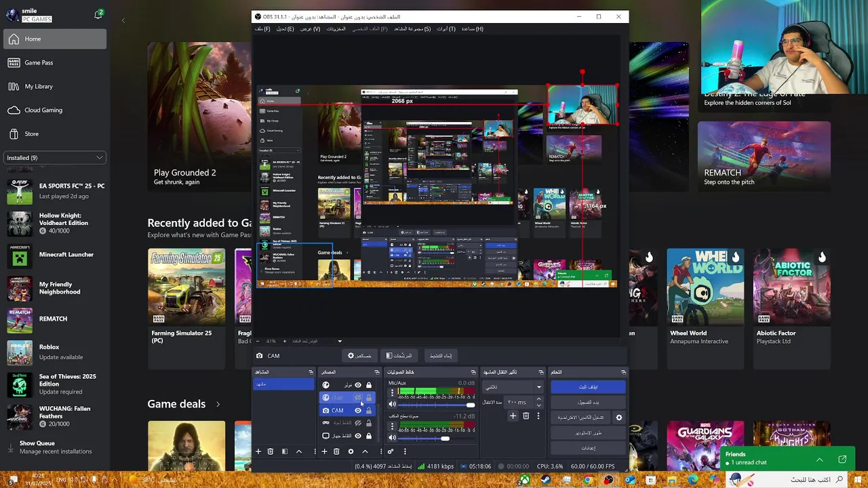Go to My Library
868x488 pixels.
click(x=54, y=86)
